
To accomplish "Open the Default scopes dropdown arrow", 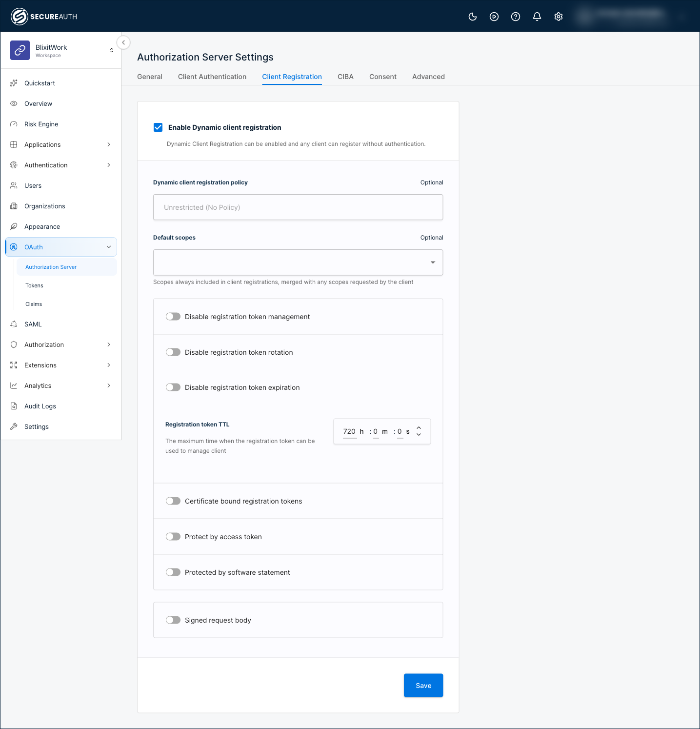I will [x=433, y=263].
